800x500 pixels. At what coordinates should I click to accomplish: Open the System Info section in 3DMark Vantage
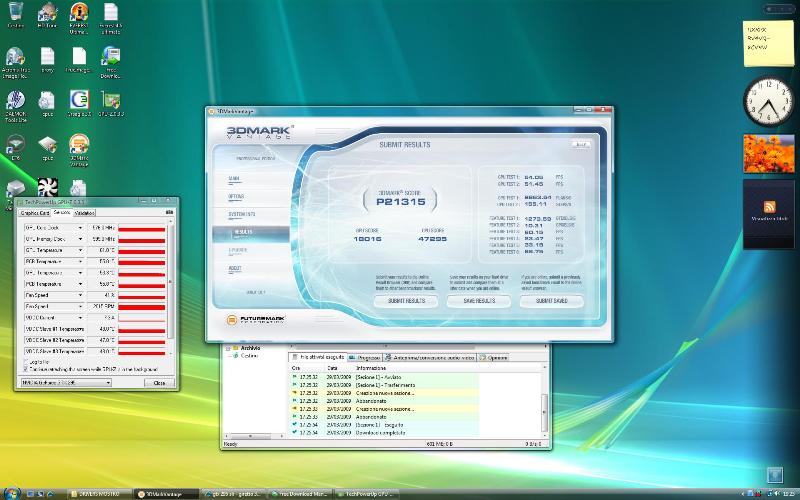(x=241, y=214)
